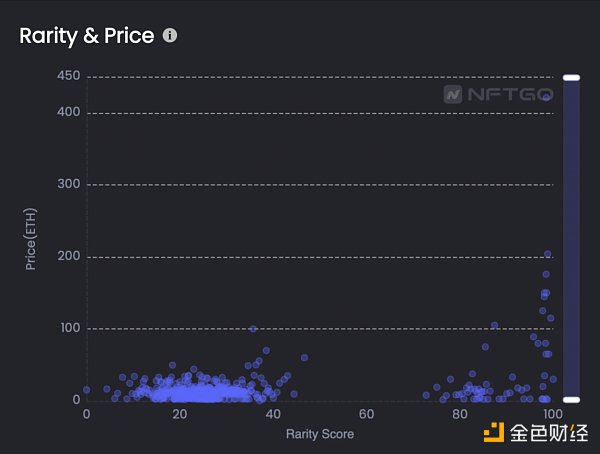Click the Rarity Score x-axis label

tap(319, 434)
